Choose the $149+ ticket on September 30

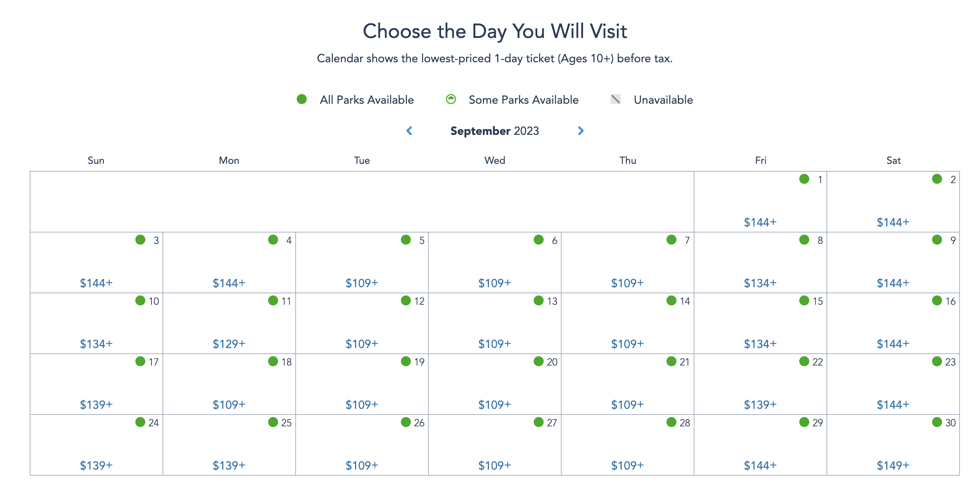click(893, 465)
